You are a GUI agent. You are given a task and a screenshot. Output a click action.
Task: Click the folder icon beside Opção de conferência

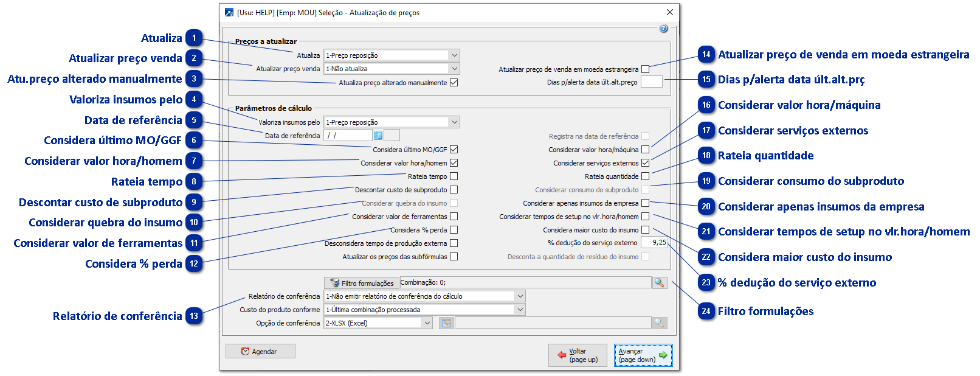click(x=447, y=323)
